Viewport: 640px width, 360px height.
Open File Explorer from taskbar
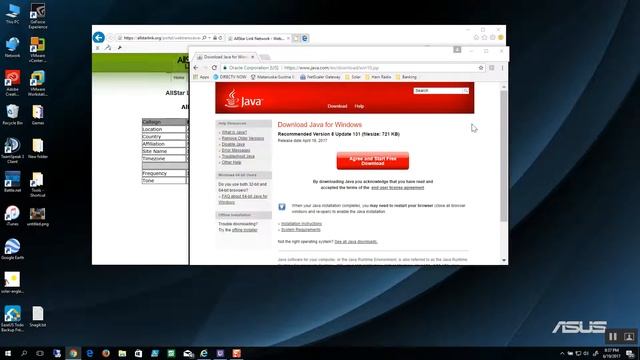coord(122,353)
